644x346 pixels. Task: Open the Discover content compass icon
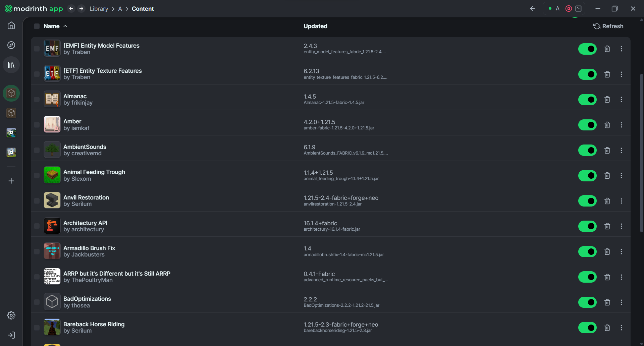click(x=11, y=45)
